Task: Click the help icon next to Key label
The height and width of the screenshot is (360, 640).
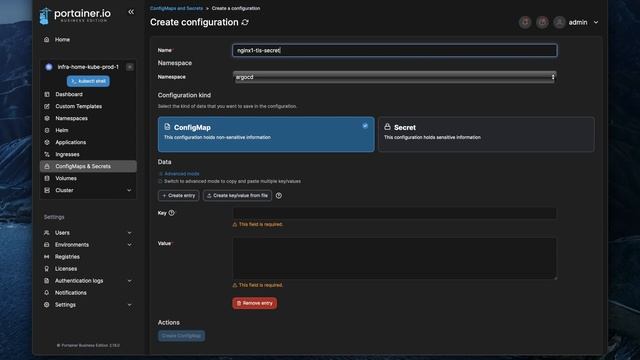Action: click(x=171, y=213)
